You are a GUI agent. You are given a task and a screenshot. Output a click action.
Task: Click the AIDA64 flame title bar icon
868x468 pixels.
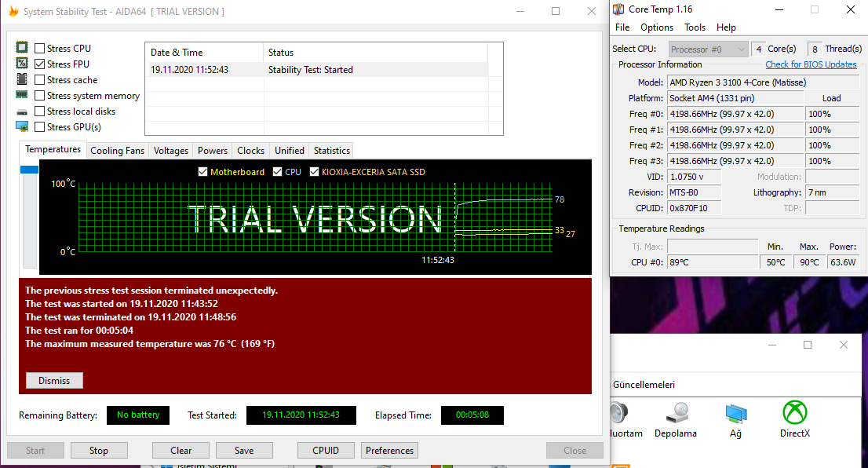pyautogui.click(x=13, y=11)
